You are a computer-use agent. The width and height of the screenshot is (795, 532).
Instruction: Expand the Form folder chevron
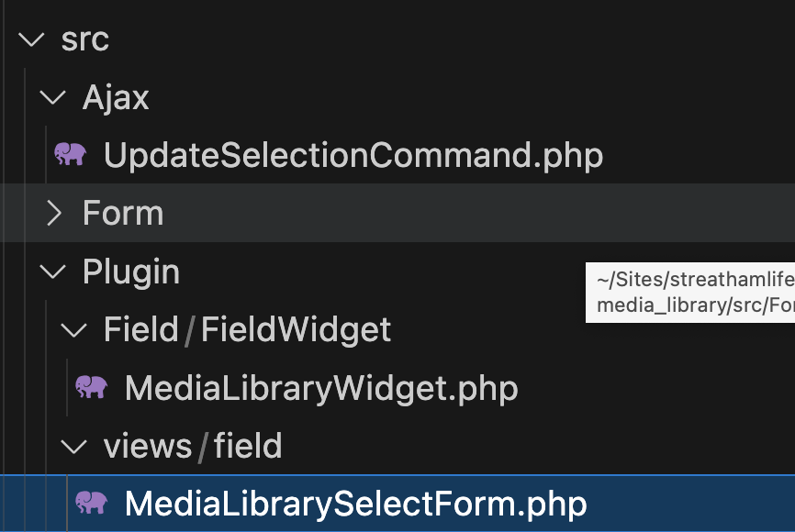tap(54, 213)
